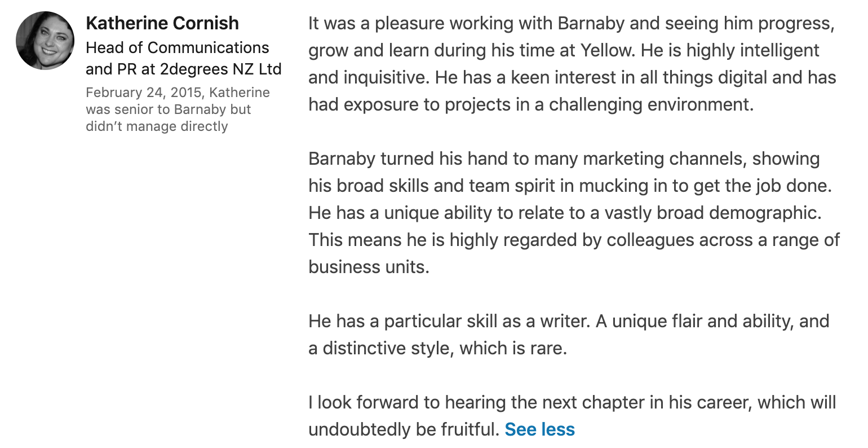Click the 'undoubtedly be fruitful.' text

(404, 429)
